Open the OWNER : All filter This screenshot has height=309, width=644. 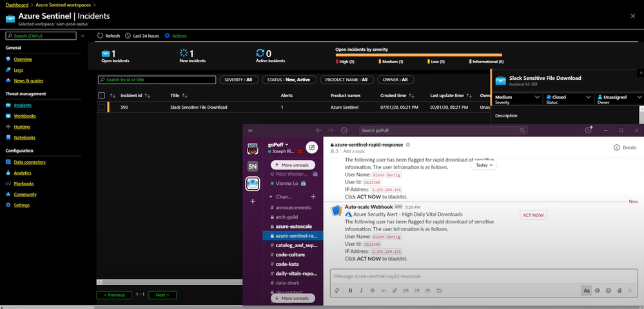(396, 80)
